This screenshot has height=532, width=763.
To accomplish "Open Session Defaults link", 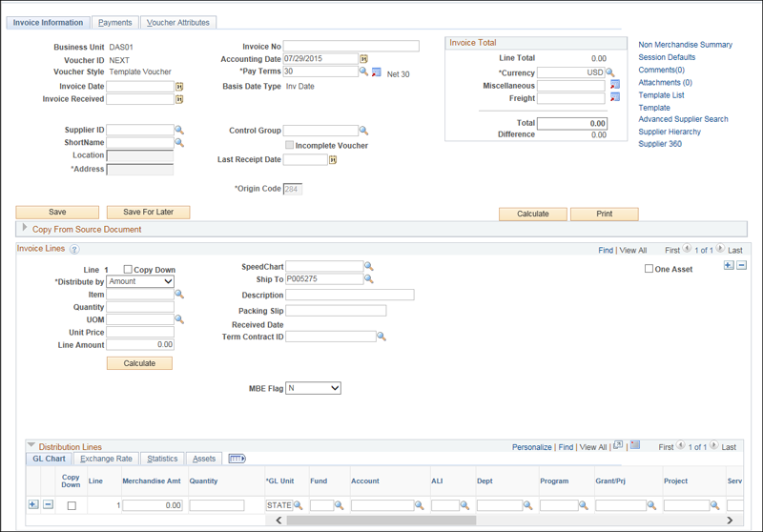I will [667, 57].
